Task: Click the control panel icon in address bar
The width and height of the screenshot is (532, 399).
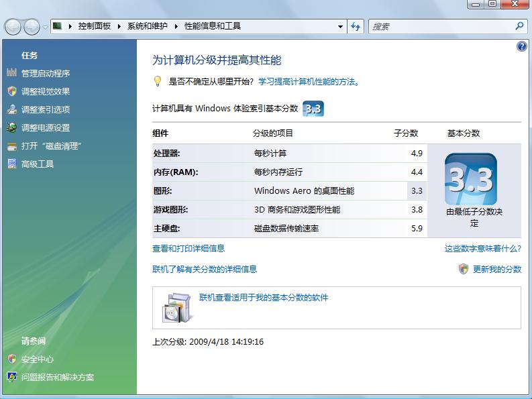Action: tap(57, 25)
